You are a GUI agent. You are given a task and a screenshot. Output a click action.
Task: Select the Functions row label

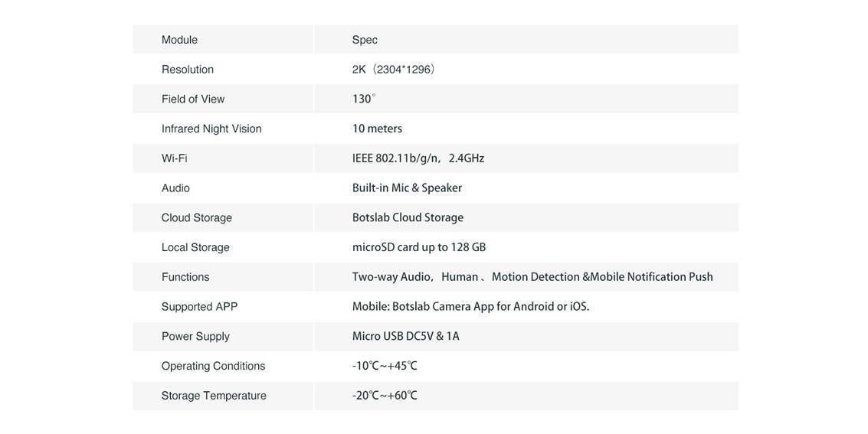click(x=185, y=277)
